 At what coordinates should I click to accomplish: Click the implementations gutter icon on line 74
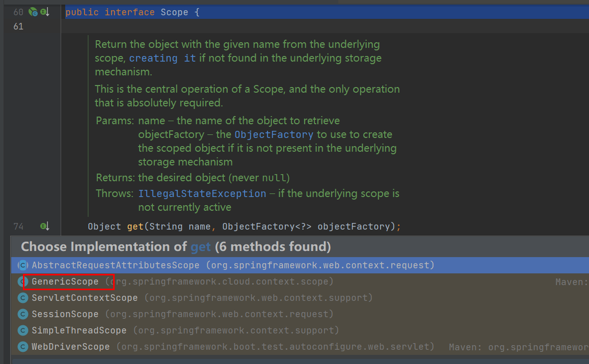pyautogui.click(x=45, y=226)
